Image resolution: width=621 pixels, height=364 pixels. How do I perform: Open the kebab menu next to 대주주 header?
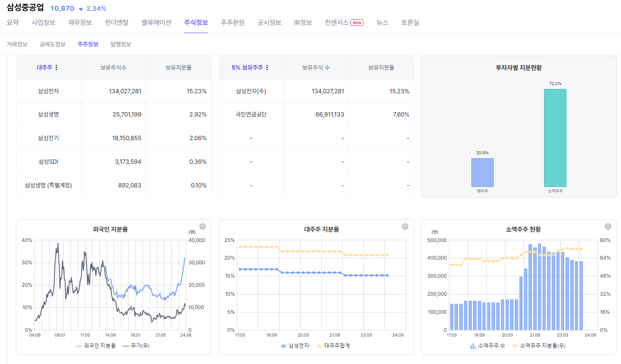(56, 68)
